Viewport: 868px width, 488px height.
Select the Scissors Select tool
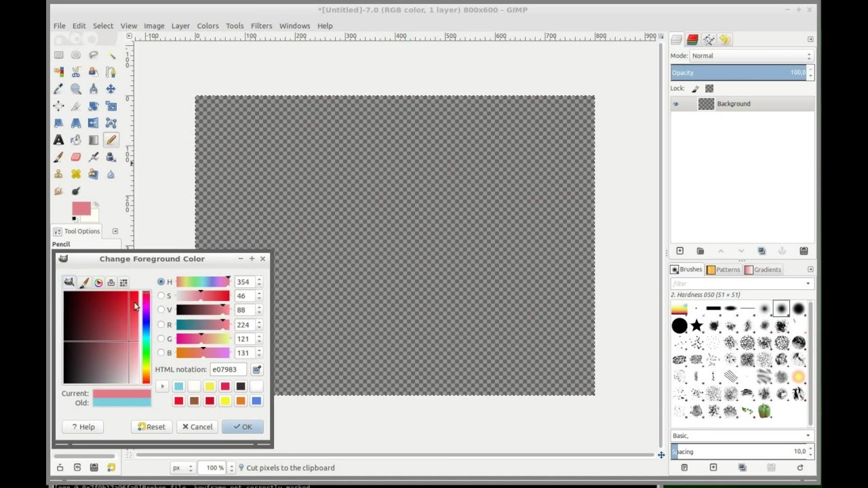tap(76, 72)
